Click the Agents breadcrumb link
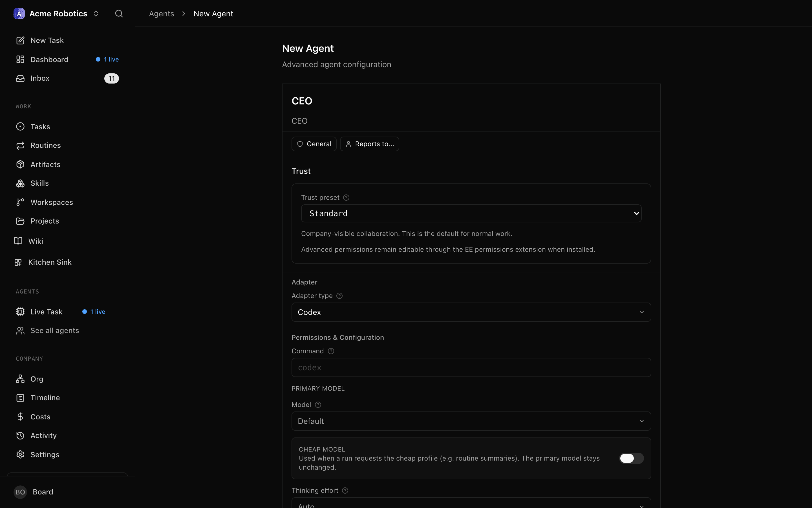Viewport: 812px width, 508px height. coord(161,14)
